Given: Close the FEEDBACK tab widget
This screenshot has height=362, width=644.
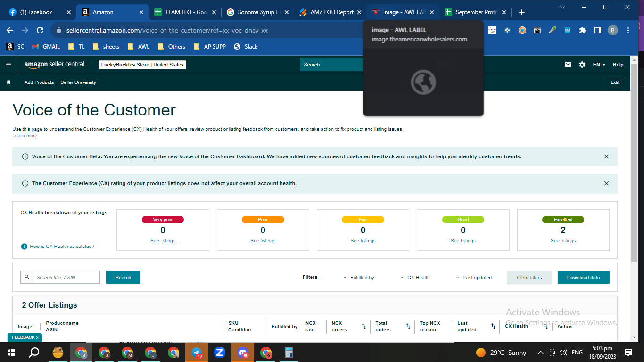Looking at the screenshot, I should pyautogui.click(x=38, y=337).
